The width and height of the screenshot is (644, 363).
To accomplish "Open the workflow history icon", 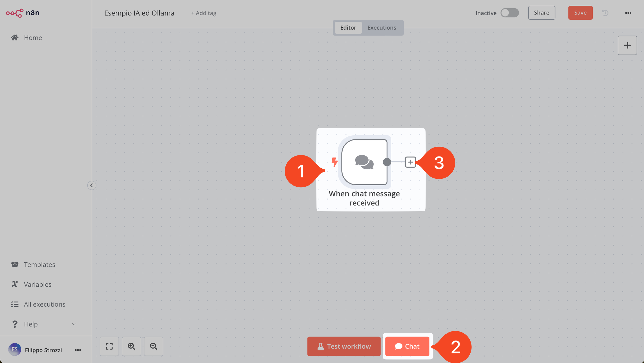I will [x=605, y=13].
